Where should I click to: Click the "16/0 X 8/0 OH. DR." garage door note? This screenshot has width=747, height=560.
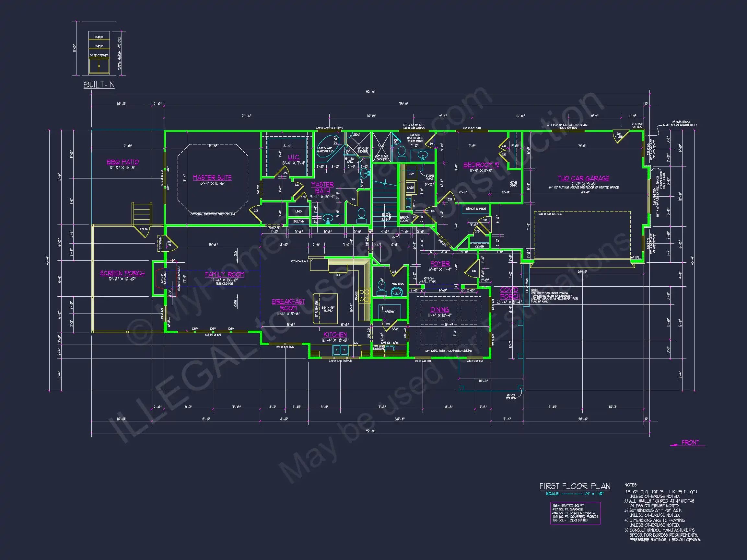coord(550,214)
